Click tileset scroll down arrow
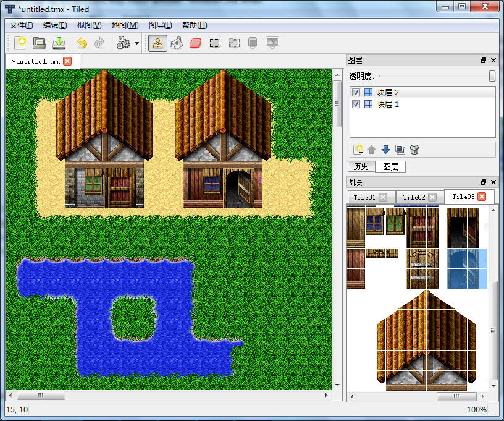This screenshot has width=504, height=421. pyautogui.click(x=493, y=386)
